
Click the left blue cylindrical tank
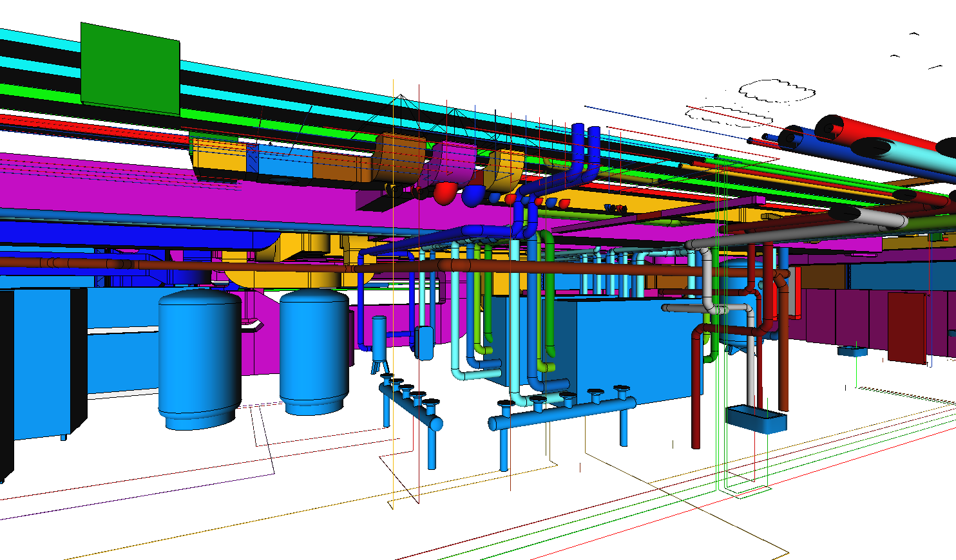(x=200, y=357)
